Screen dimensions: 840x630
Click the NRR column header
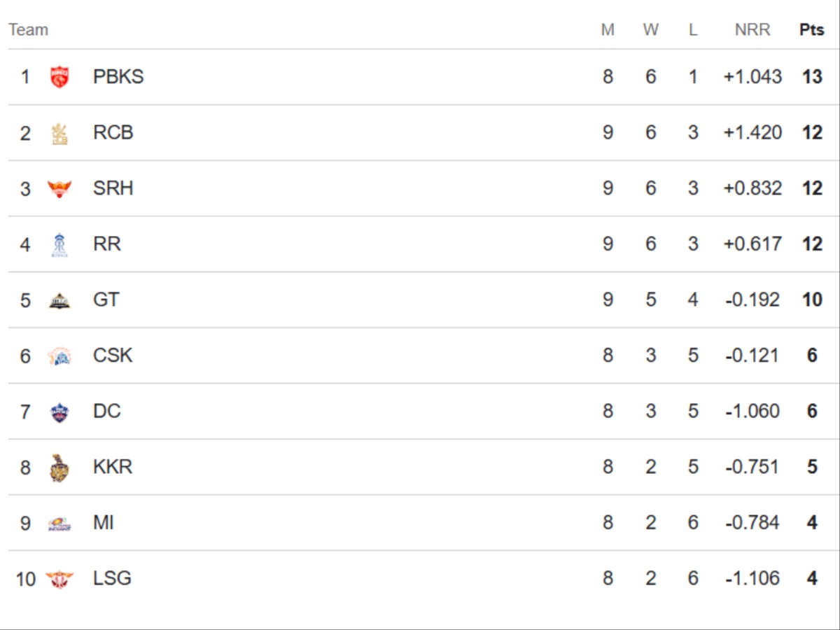[x=752, y=30]
